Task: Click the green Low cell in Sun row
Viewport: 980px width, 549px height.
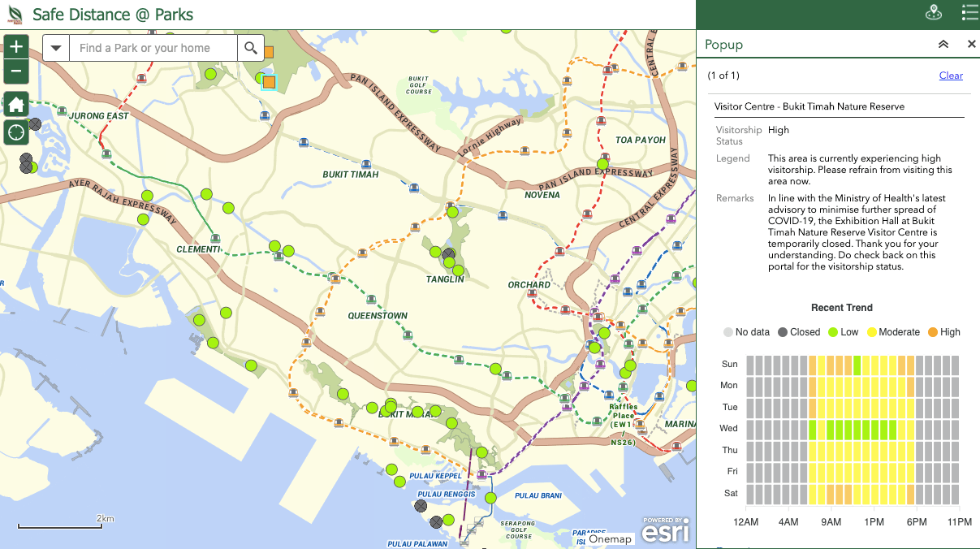Action: point(856,365)
